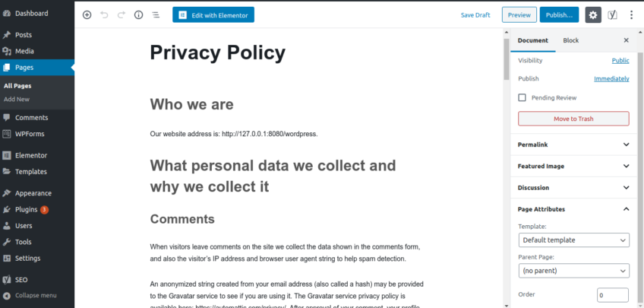Open the Yoast SEO icon in toolbar
This screenshot has width=644, height=308.
[x=612, y=14]
